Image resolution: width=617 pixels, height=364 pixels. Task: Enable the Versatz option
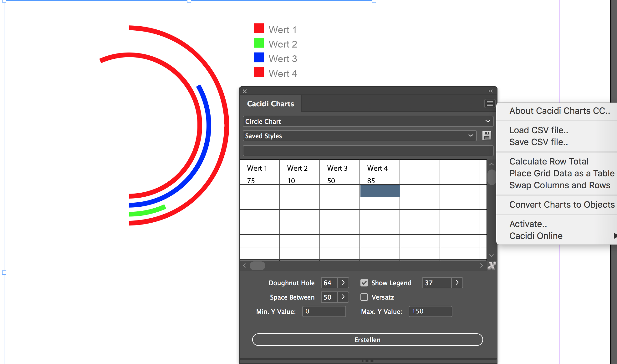[x=364, y=297]
